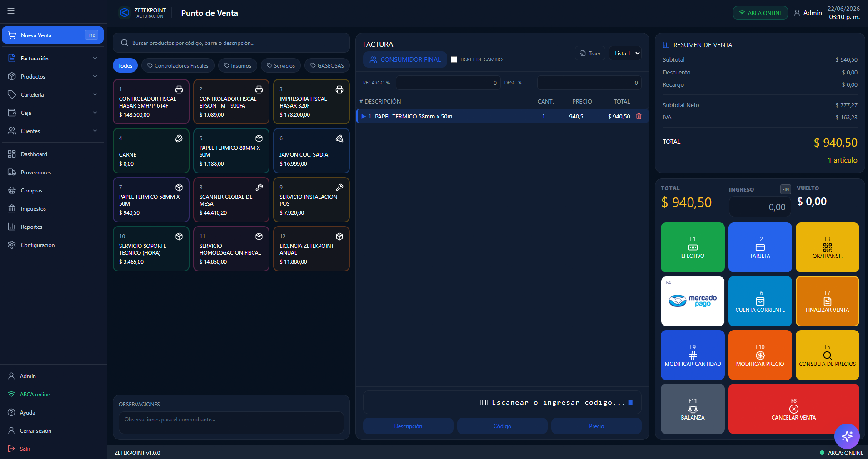
Task: Select the Todos category filter
Action: 125,66
